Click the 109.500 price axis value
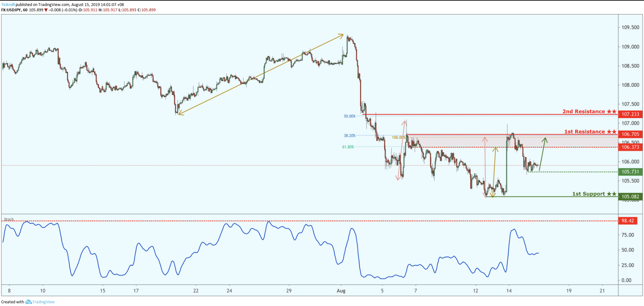Viewport: 644px width, 306px height. pyautogui.click(x=630, y=27)
